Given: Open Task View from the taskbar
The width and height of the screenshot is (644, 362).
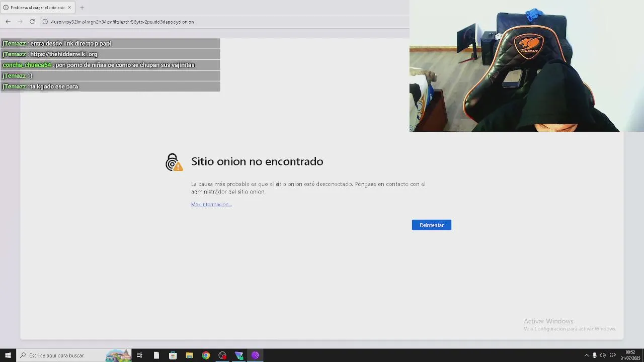Looking at the screenshot, I should 140,355.
